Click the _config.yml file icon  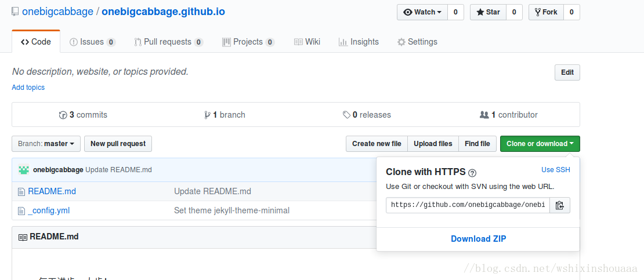pyautogui.click(x=21, y=211)
